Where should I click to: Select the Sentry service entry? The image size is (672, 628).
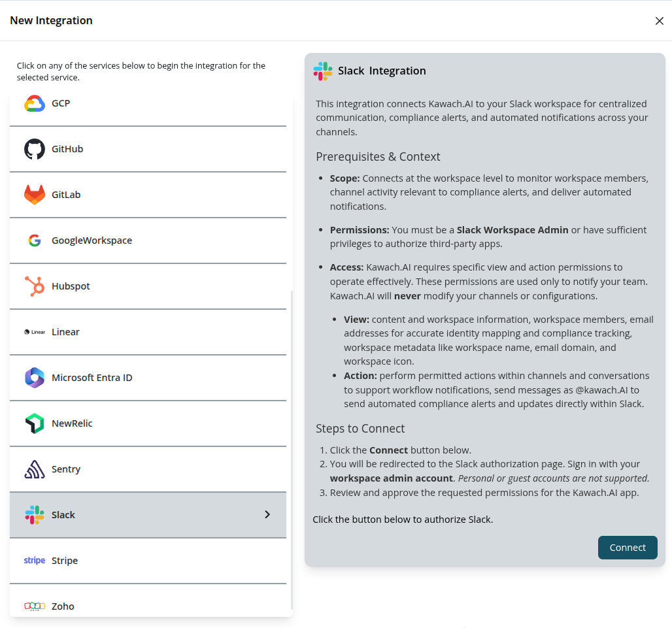pos(131,469)
